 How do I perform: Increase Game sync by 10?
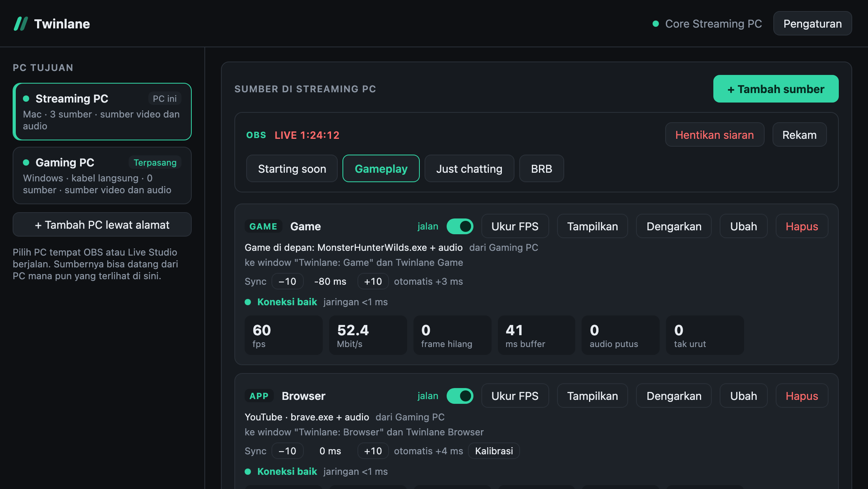point(373,282)
